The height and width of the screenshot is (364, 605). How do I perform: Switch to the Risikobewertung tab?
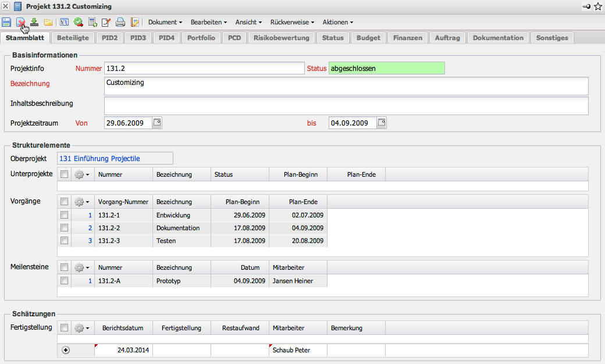282,38
